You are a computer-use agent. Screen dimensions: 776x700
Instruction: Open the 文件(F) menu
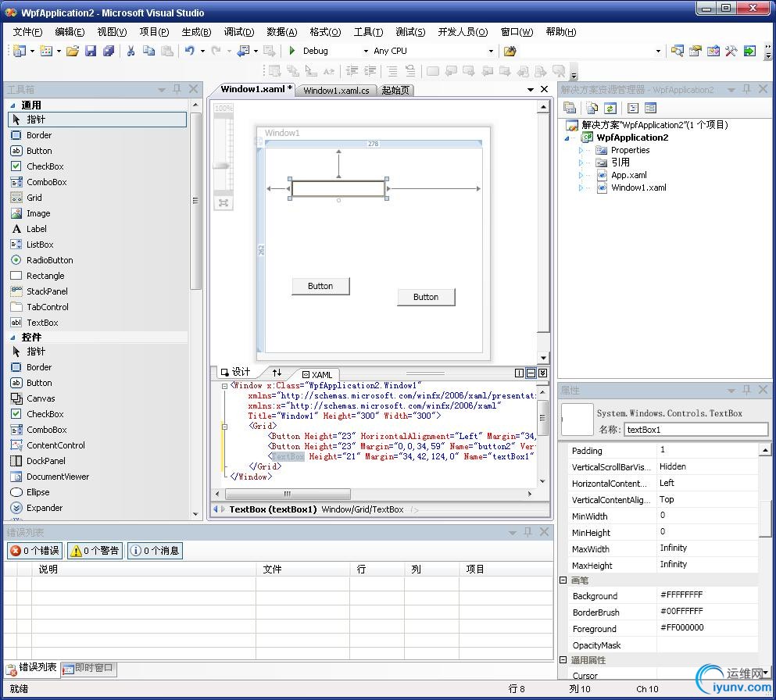click(x=27, y=32)
